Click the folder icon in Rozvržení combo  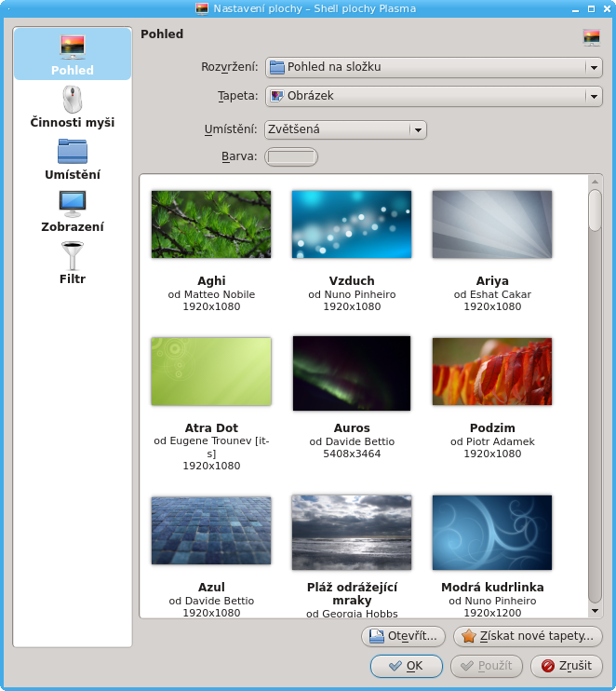tap(277, 67)
